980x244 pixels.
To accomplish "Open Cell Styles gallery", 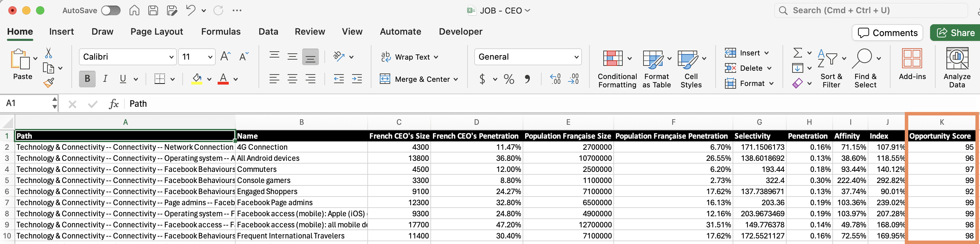I will click(x=691, y=69).
